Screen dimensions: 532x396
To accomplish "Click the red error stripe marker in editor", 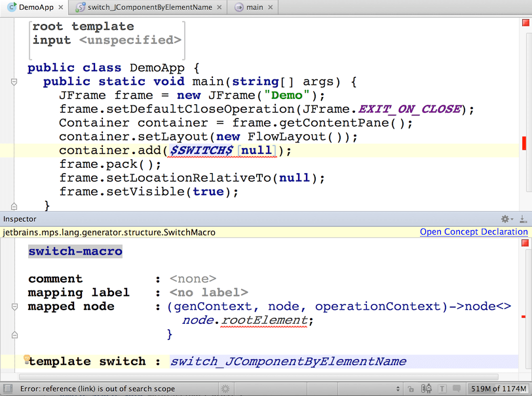I will pos(524,143).
